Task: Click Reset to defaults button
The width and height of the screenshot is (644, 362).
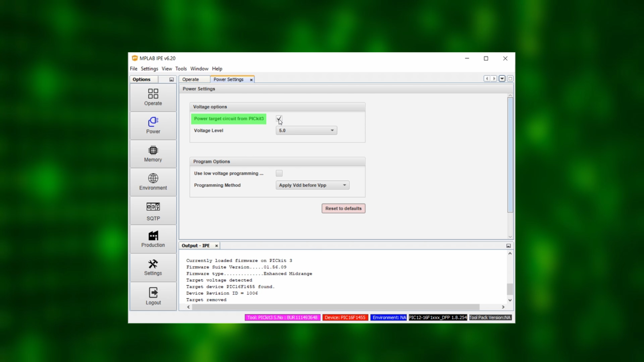Action: pyautogui.click(x=343, y=208)
